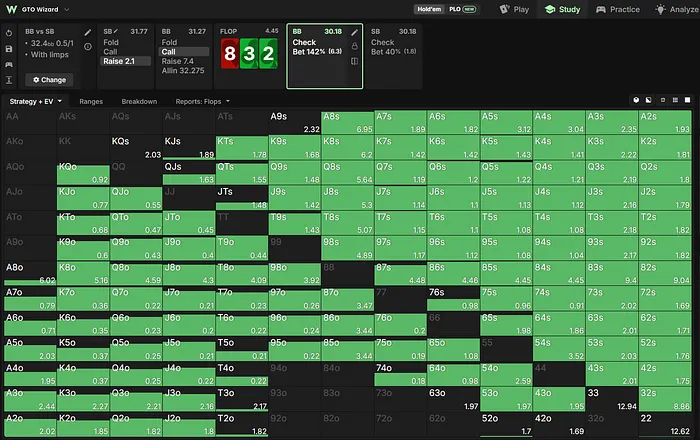
Task: Select the large filled-square grid icon
Action: [x=688, y=100]
